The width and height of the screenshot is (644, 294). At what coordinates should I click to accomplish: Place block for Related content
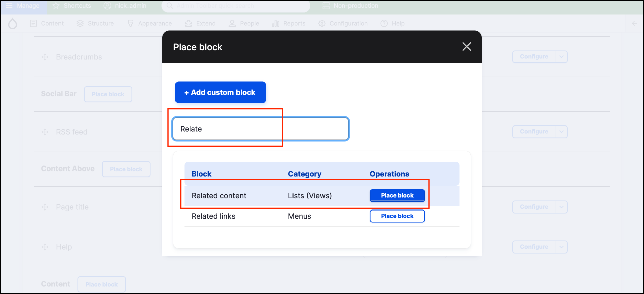[x=397, y=195]
